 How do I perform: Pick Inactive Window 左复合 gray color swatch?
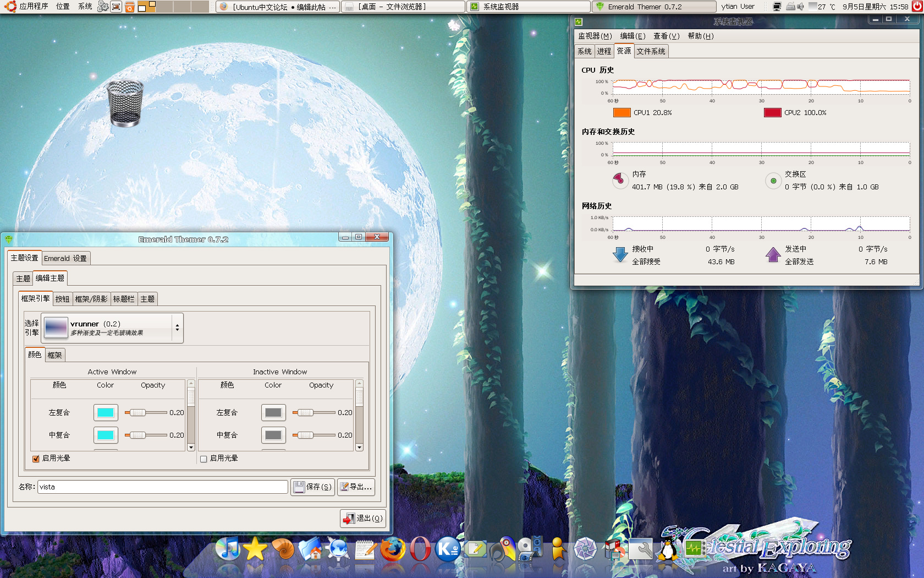pyautogui.click(x=273, y=412)
